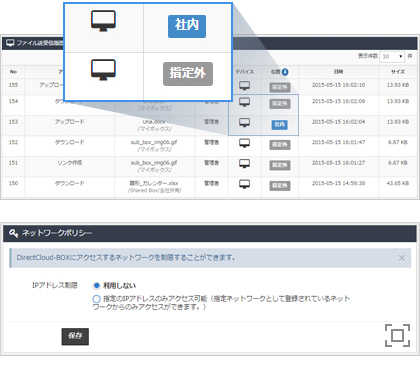This screenshot has width=420, height=370.
Task: Click the key icon in ネットワークポリシー header
Action: [x=14, y=233]
